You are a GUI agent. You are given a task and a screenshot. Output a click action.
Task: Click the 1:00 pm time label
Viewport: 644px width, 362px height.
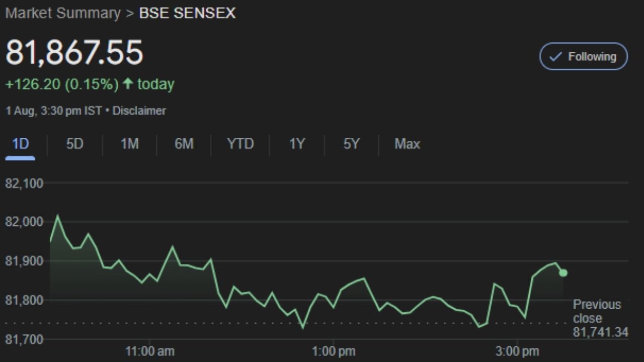pyautogui.click(x=334, y=351)
